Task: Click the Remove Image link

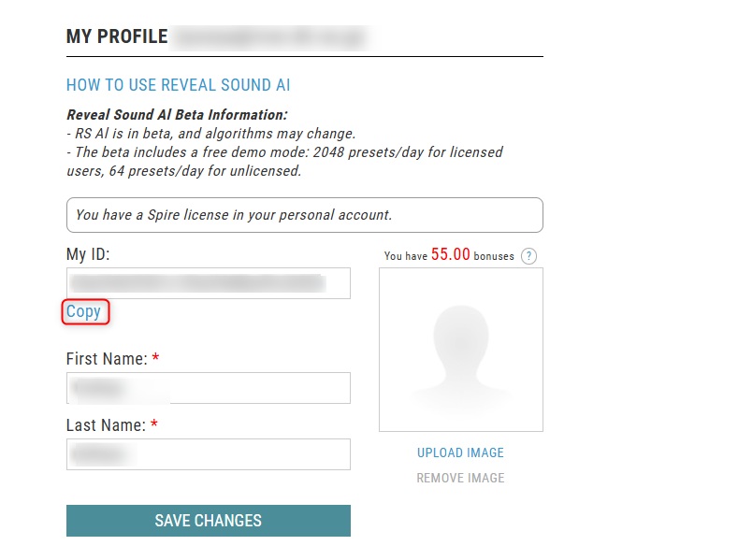Action: tap(460, 478)
